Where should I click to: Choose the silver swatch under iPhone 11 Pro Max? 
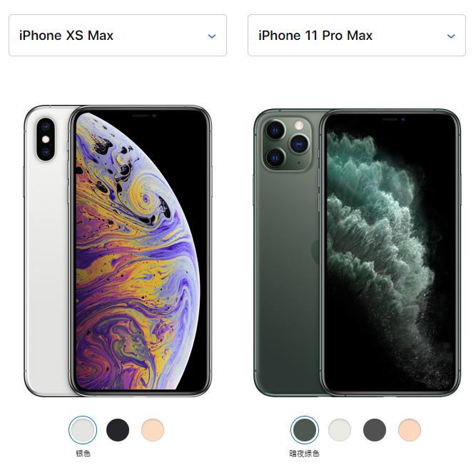[340, 430]
